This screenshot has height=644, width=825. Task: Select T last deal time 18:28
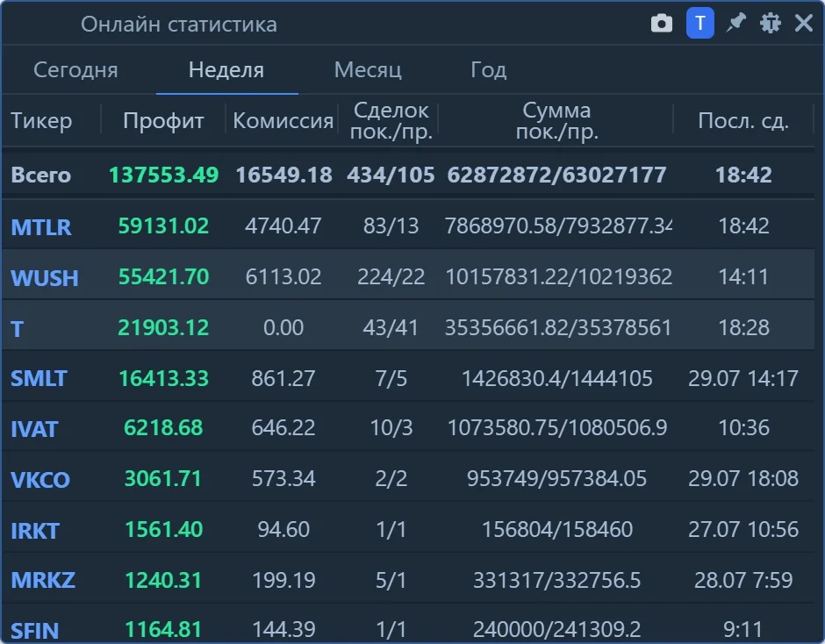743,327
